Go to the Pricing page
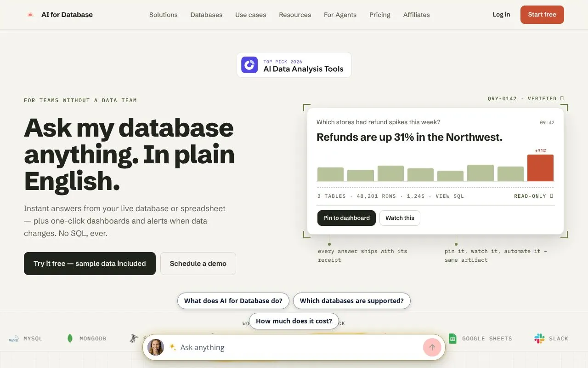The image size is (588, 368). coord(380,15)
